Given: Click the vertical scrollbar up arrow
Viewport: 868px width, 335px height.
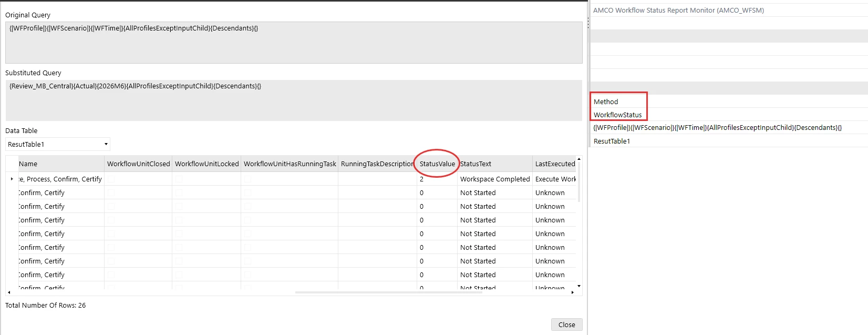Looking at the screenshot, I should point(579,159).
